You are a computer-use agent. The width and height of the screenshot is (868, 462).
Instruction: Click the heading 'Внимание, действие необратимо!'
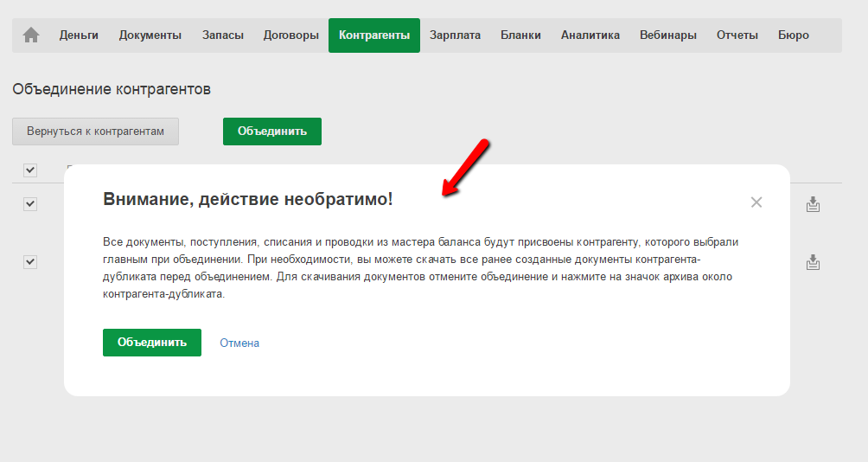click(x=247, y=199)
